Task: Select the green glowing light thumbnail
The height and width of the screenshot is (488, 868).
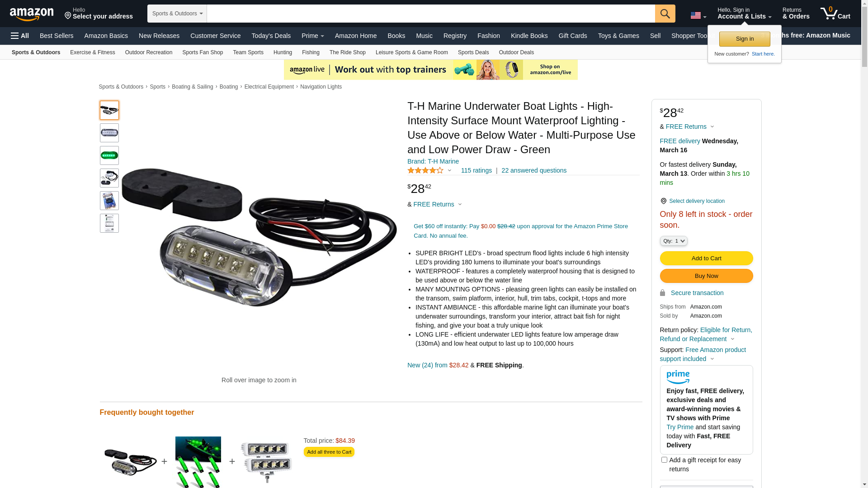Action: [109, 155]
